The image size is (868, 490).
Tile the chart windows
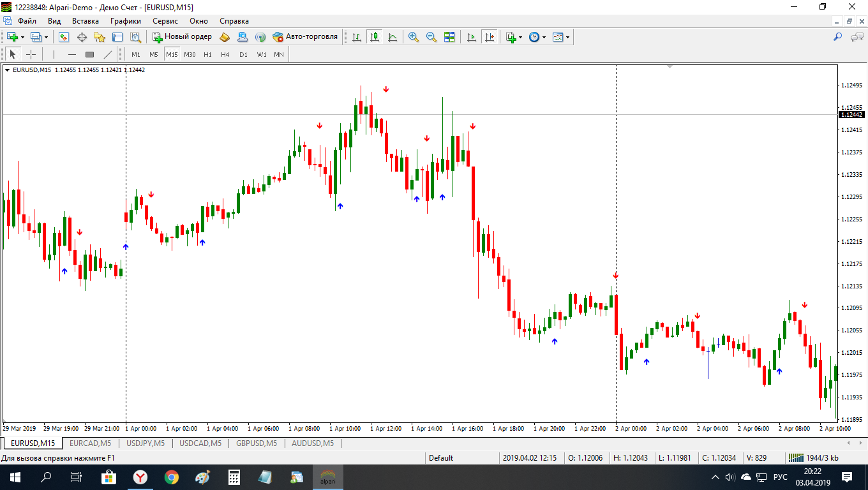[449, 37]
